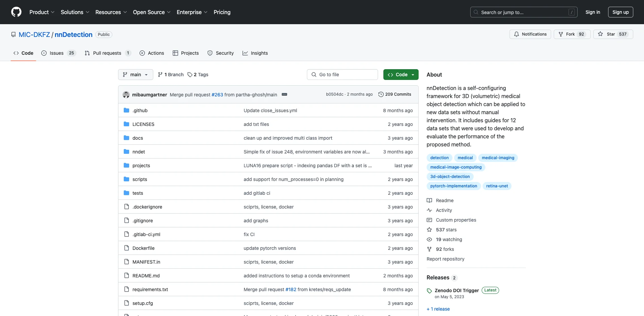Click the tag icon next to 2 Tags

(x=190, y=75)
